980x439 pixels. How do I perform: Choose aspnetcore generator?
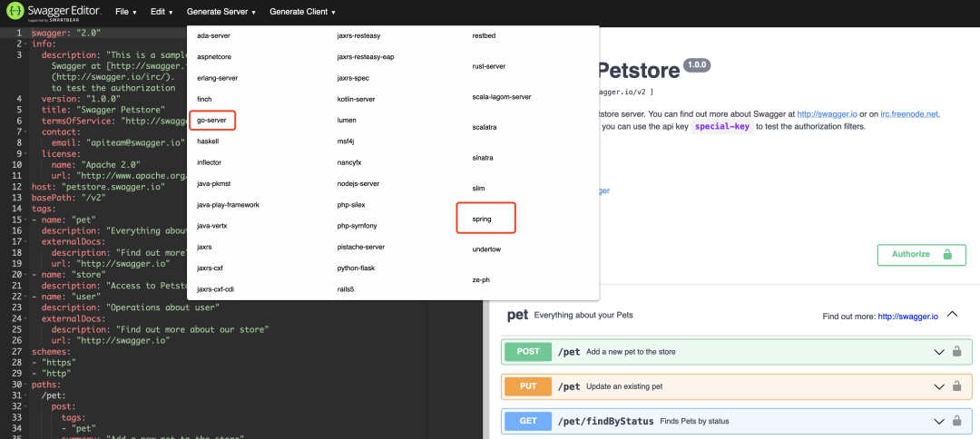coord(214,57)
